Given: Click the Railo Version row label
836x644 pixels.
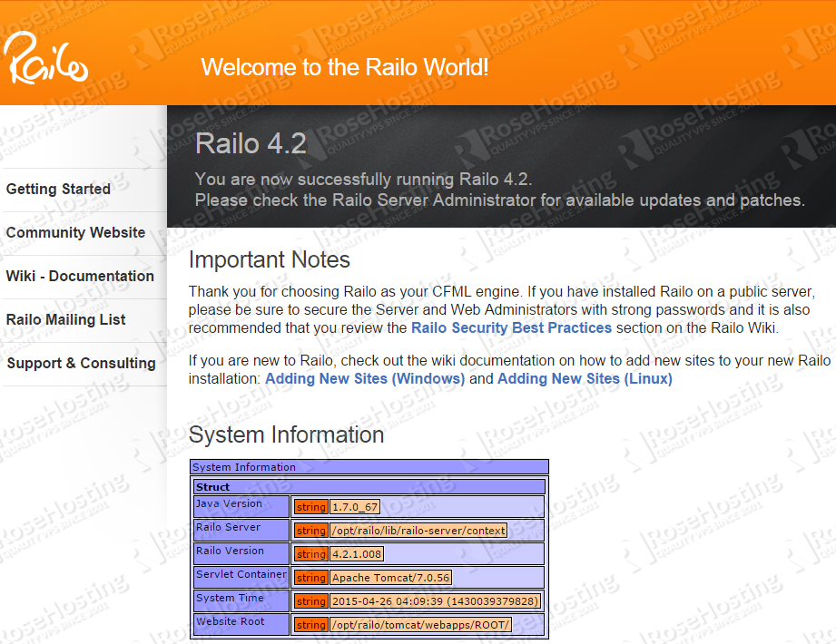Looking at the screenshot, I should pyautogui.click(x=241, y=553).
